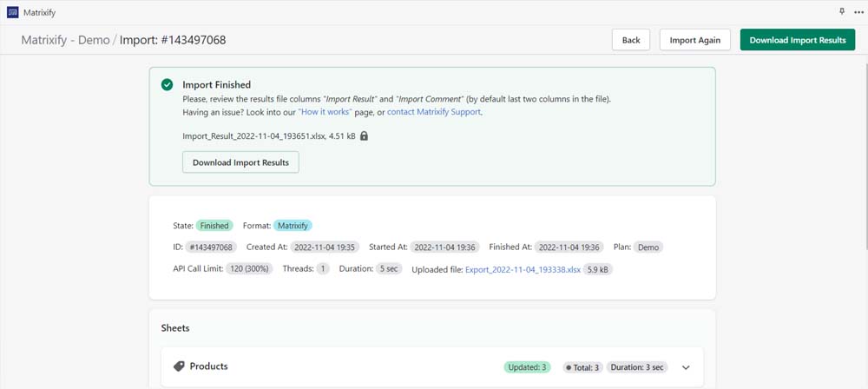Click the Matrixify app logo icon
The image size is (868, 389).
(x=12, y=11)
